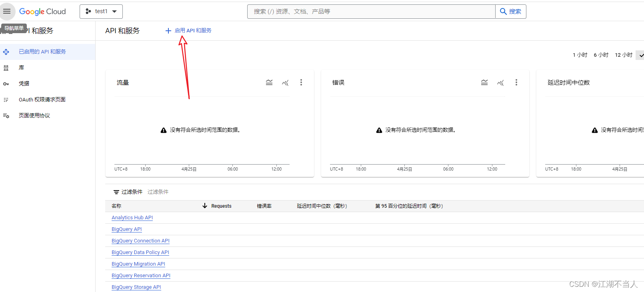
Task: Click the plus icon beside 启用 API
Action: 168,31
